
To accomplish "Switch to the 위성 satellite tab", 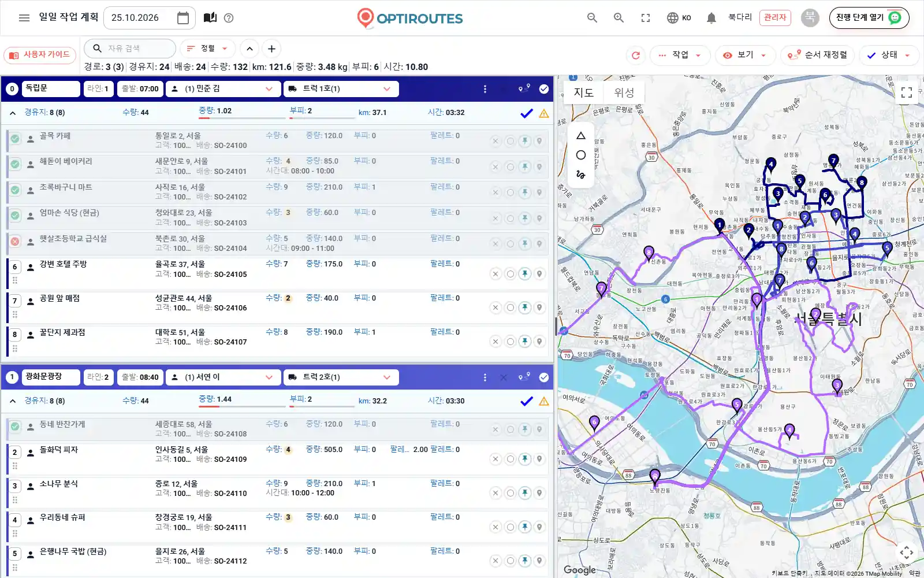I will pos(624,92).
